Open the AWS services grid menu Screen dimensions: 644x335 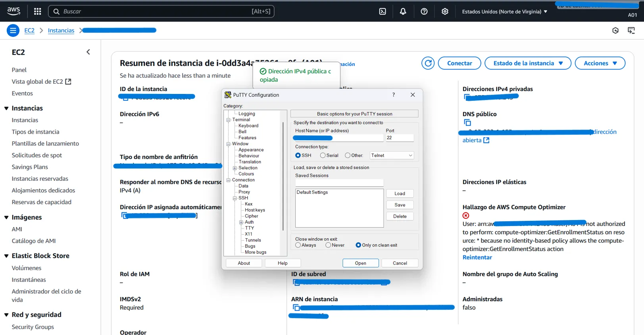coord(37,11)
